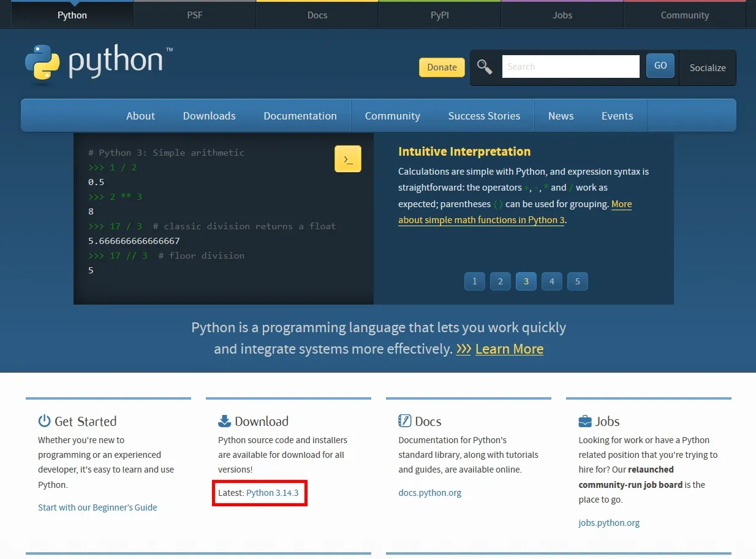Select carousel slide number 5
This screenshot has width=756, height=559.
point(577,281)
